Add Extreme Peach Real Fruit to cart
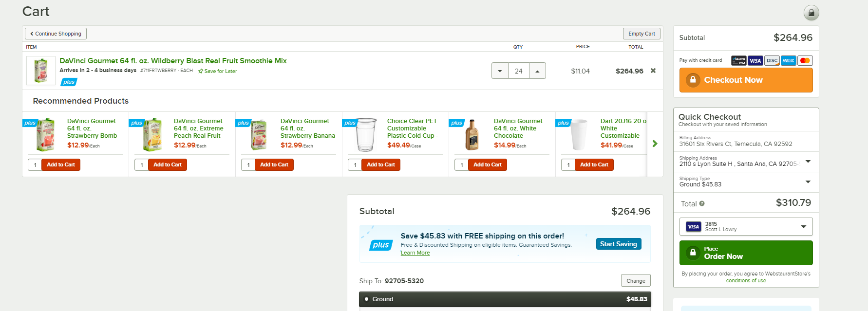This screenshot has height=311, width=868. pos(168,165)
